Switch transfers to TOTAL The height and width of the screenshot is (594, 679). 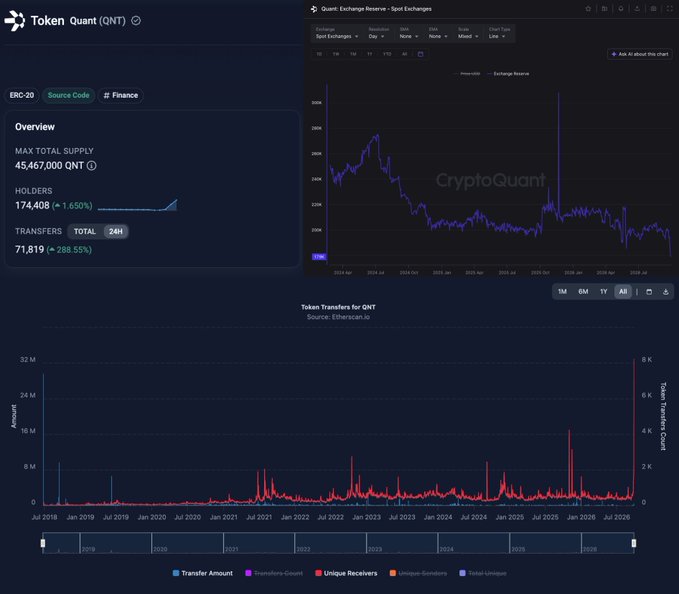point(84,232)
